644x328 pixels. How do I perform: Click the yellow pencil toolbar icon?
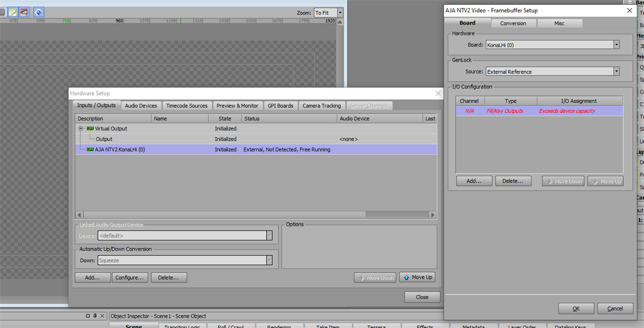tap(12, 12)
